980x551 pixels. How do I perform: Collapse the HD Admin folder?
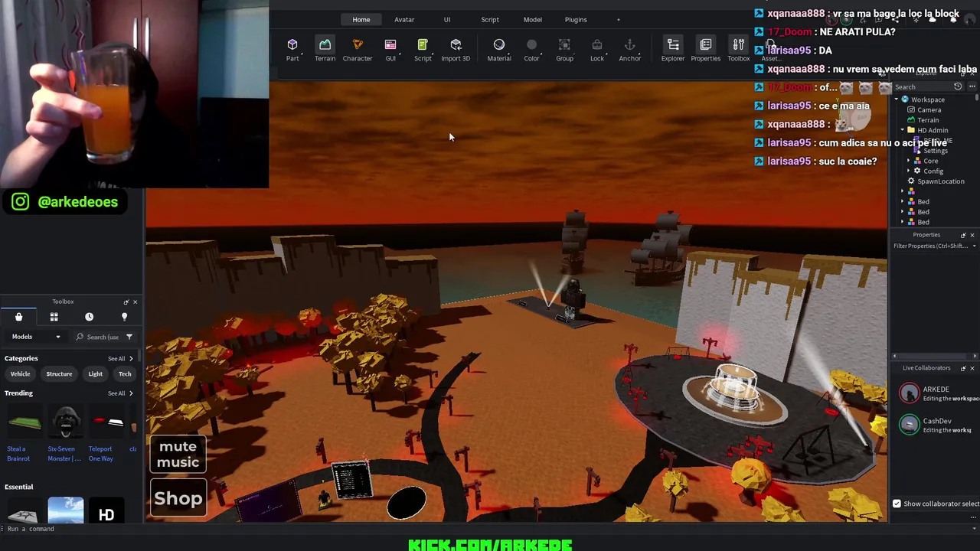[x=902, y=130]
